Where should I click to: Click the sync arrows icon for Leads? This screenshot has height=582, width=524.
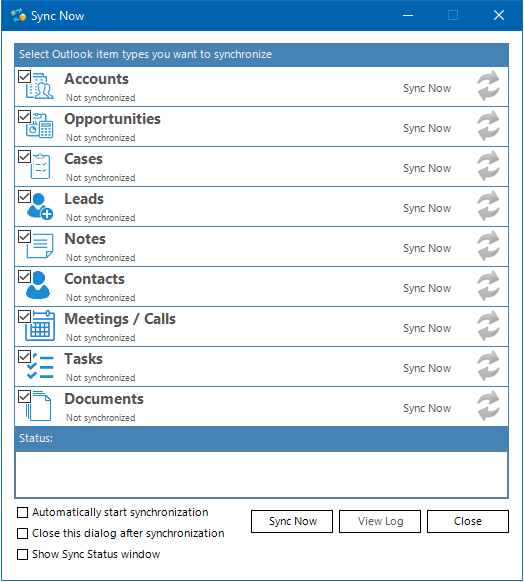coord(488,206)
